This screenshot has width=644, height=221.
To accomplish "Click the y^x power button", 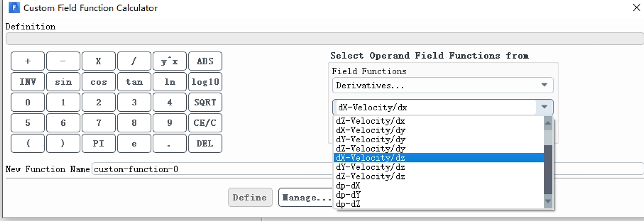I will (170, 61).
